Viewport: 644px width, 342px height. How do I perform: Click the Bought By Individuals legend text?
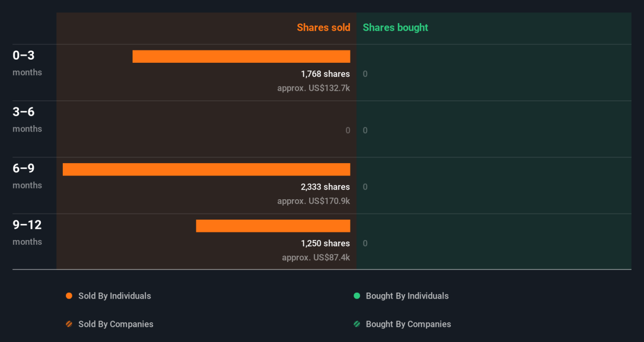pos(407,296)
